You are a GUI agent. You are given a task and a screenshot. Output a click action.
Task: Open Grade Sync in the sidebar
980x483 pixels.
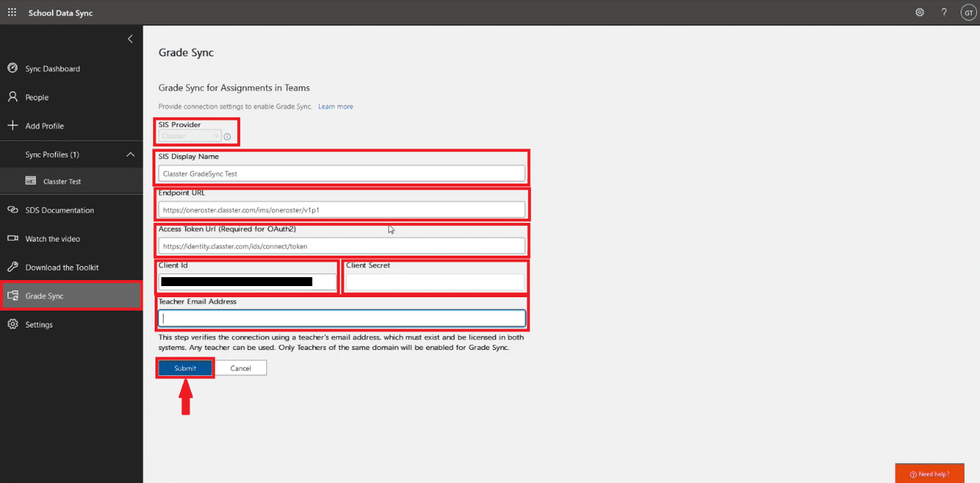71,296
